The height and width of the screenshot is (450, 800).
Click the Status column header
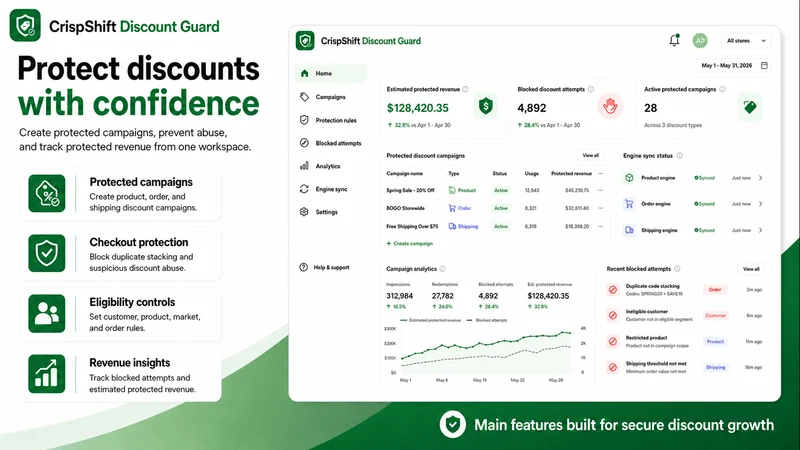[499, 173]
